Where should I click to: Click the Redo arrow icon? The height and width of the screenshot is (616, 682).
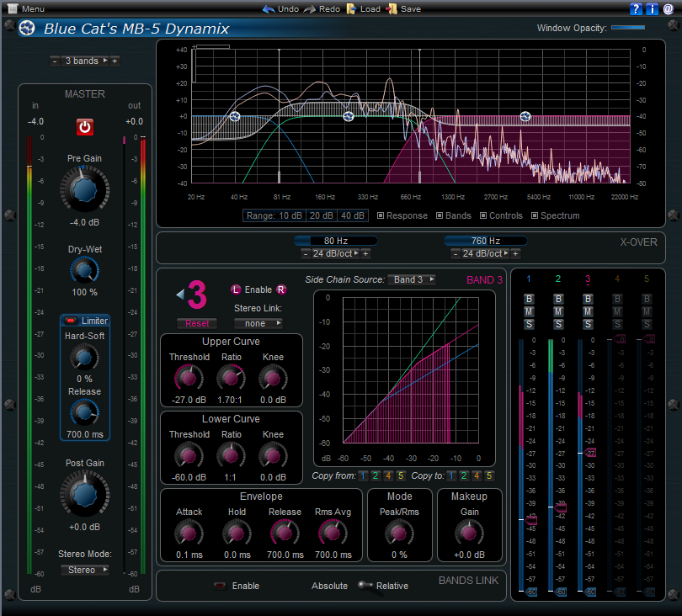click(309, 8)
